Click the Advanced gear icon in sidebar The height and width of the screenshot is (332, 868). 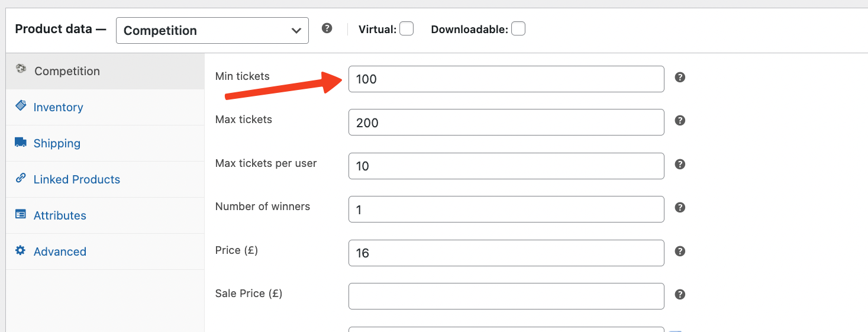click(21, 251)
